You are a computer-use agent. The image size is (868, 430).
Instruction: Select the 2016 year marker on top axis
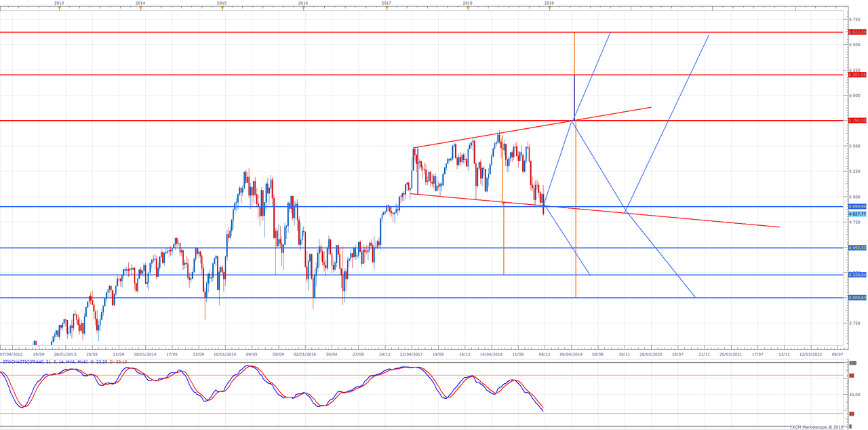(x=303, y=3)
